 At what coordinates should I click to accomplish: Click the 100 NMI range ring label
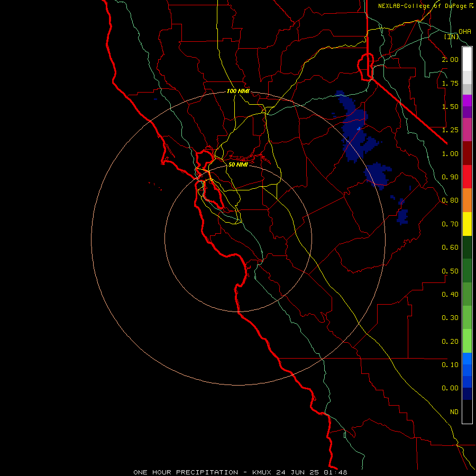tap(238, 91)
